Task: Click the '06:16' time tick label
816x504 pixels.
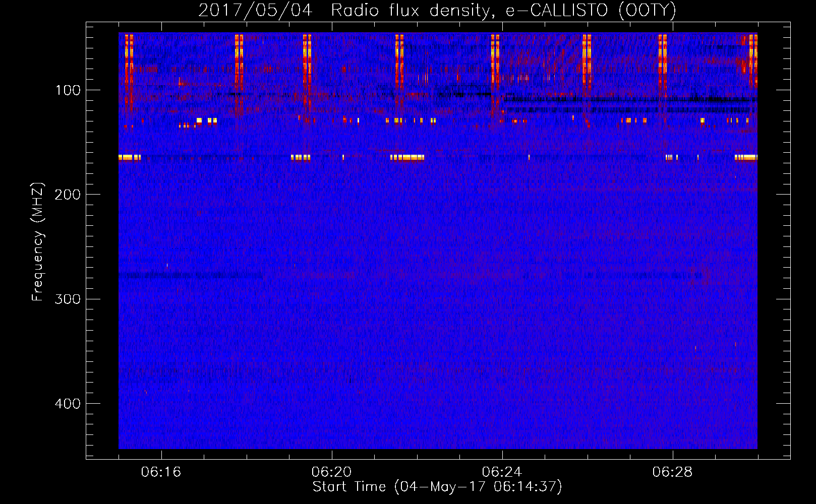Action: pyautogui.click(x=161, y=472)
